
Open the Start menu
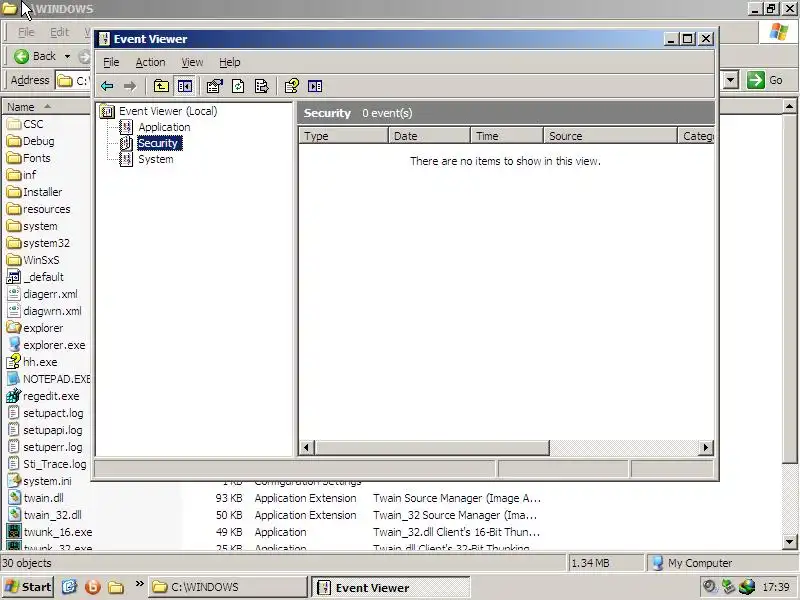click(28, 587)
